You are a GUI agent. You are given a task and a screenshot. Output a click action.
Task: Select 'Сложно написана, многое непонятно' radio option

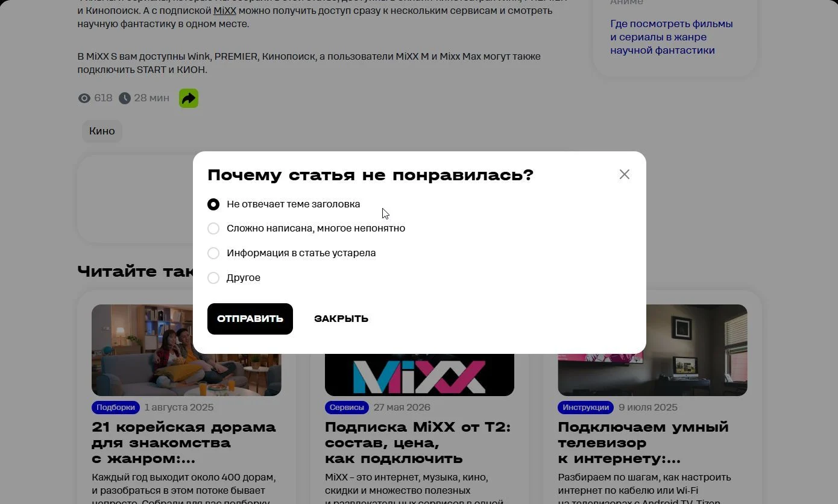pyautogui.click(x=213, y=228)
